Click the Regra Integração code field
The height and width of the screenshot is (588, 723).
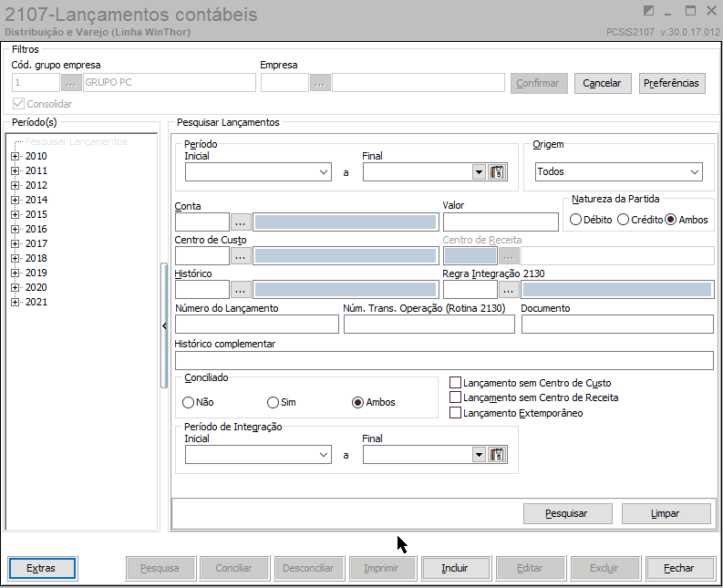coord(470,290)
